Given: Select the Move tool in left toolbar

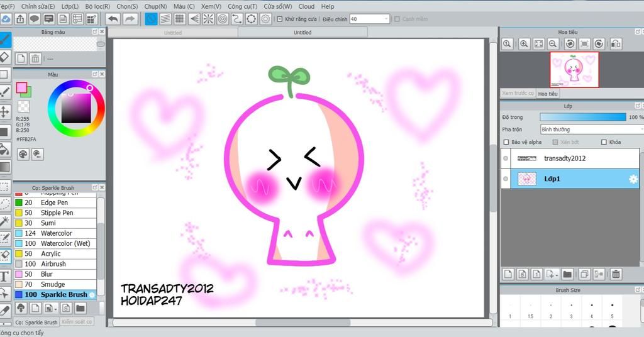Looking at the screenshot, I should tap(5, 112).
